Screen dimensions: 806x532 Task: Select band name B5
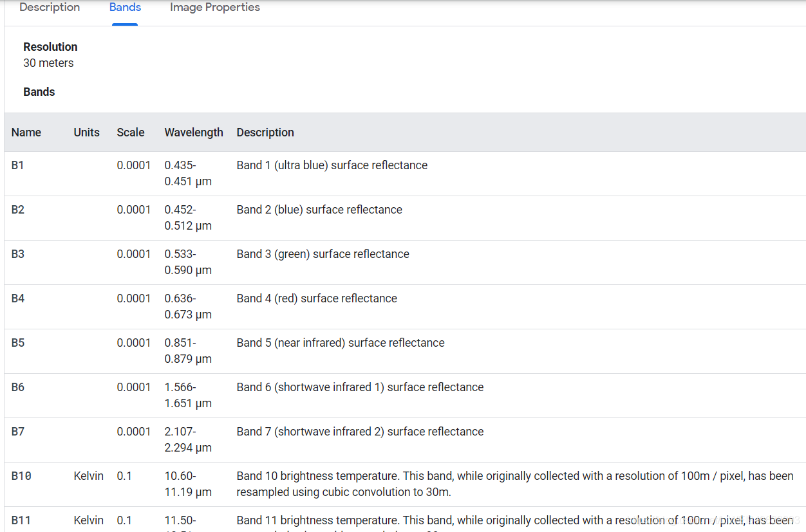(x=18, y=343)
